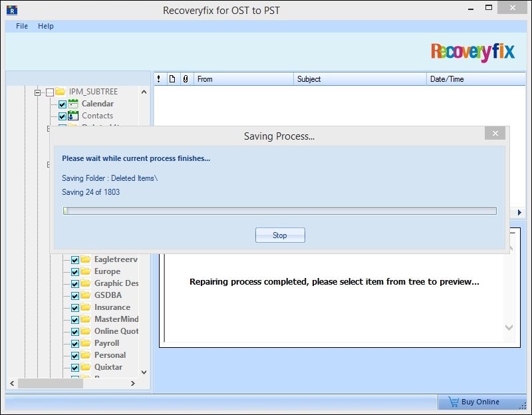The width and height of the screenshot is (532, 415).
Task: Uncheck the Europe folder checkbox
Action: click(x=75, y=272)
